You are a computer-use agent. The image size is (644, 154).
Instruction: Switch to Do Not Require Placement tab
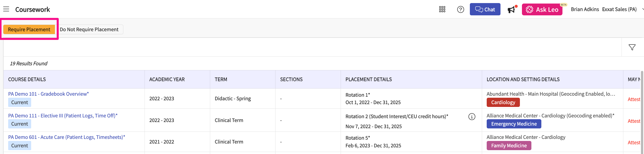[x=89, y=29]
